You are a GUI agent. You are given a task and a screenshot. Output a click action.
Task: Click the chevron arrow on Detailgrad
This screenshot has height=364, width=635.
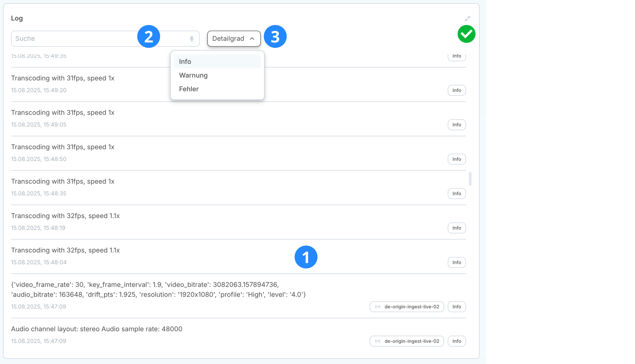tap(252, 39)
